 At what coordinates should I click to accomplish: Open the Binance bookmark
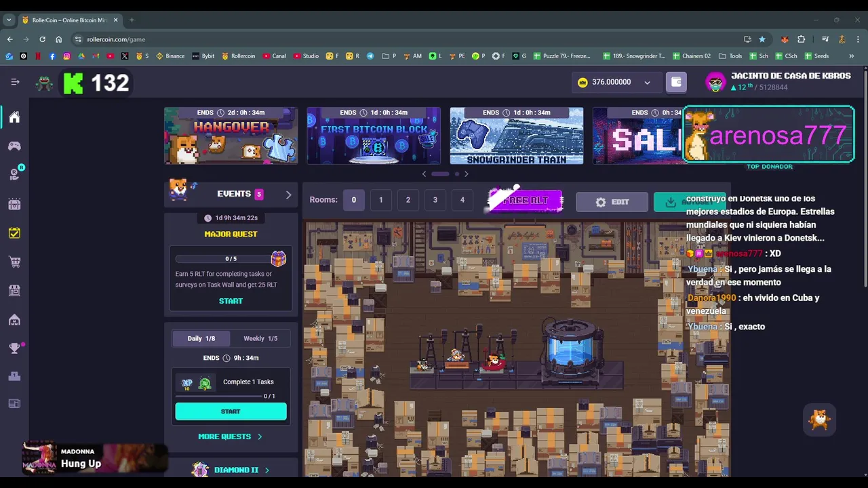tap(170, 56)
